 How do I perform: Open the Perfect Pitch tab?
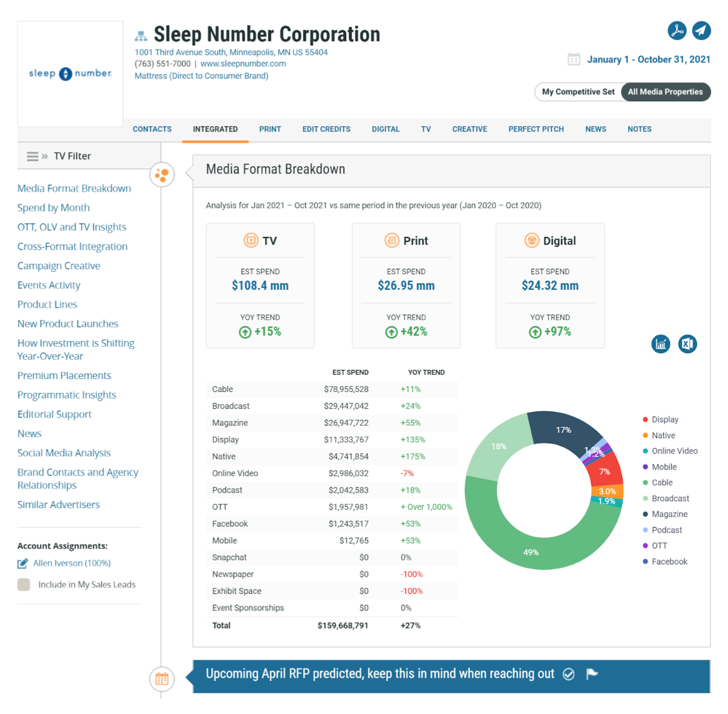pos(536,129)
